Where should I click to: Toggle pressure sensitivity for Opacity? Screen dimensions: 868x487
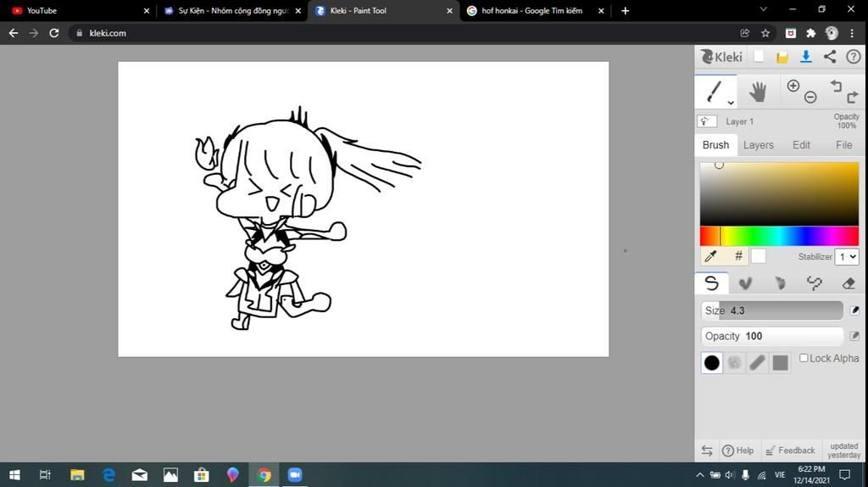pos(854,336)
